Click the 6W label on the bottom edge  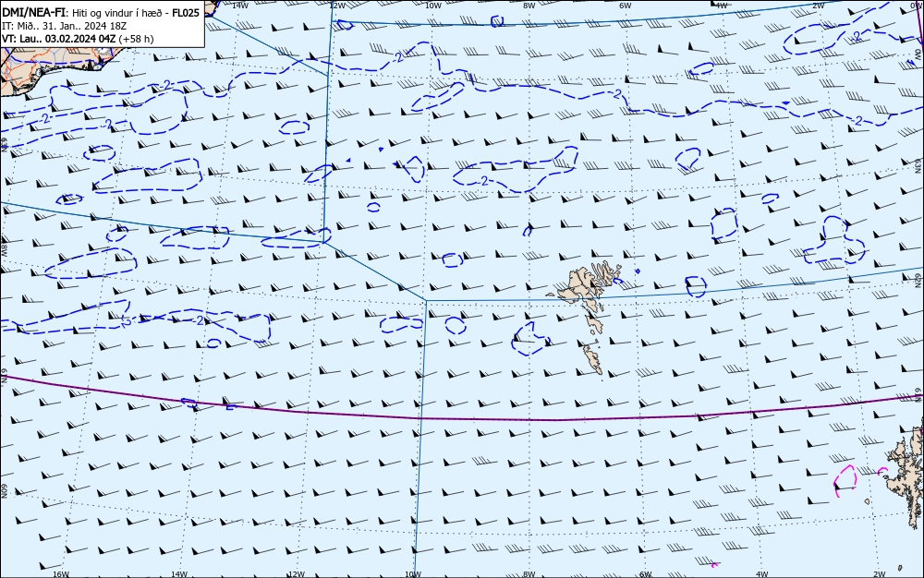[645, 574]
